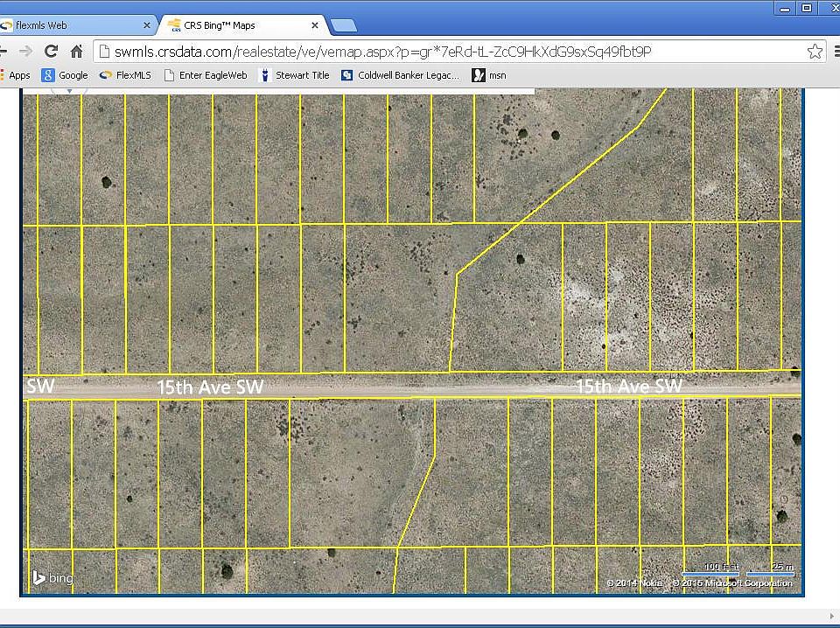The width and height of the screenshot is (840, 628).
Task: Click the forward navigation arrow
Action: pyautogui.click(x=25, y=52)
